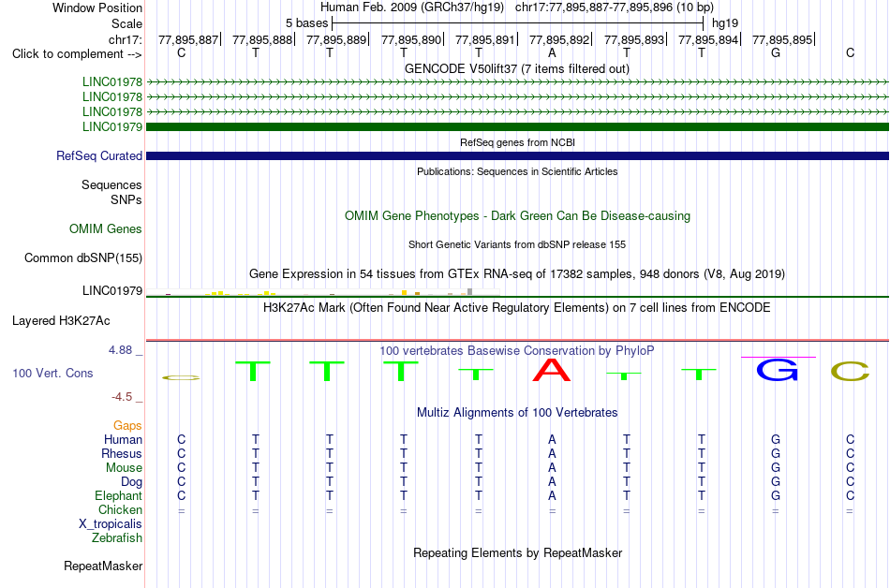Click the Window Position track label
Image resolution: width=890 pixels, height=588 pixels.
click(x=97, y=7)
